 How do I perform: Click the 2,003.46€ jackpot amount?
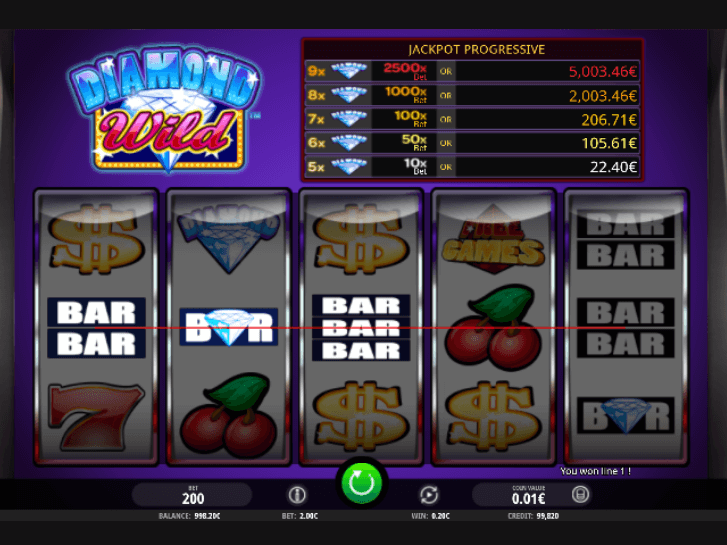tap(603, 96)
